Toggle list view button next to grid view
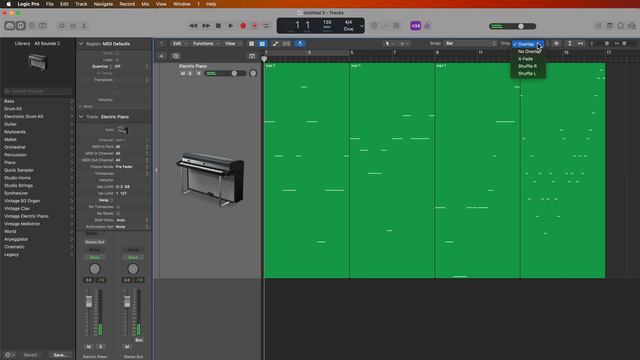This screenshot has height=360, width=640. coord(262,44)
